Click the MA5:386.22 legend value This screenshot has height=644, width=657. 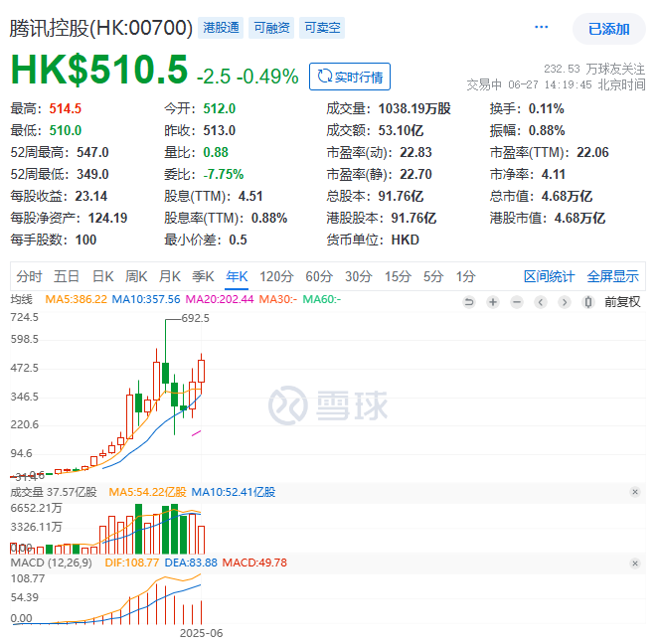(x=76, y=299)
